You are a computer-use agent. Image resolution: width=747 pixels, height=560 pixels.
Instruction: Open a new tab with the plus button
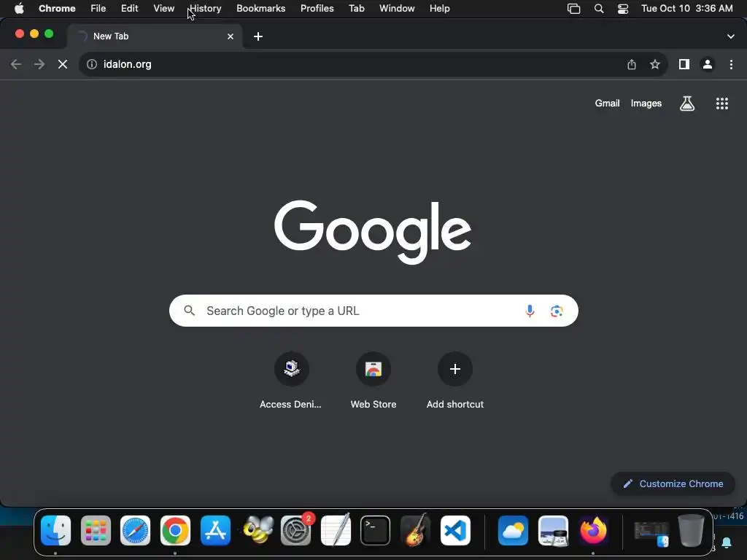pos(258,36)
